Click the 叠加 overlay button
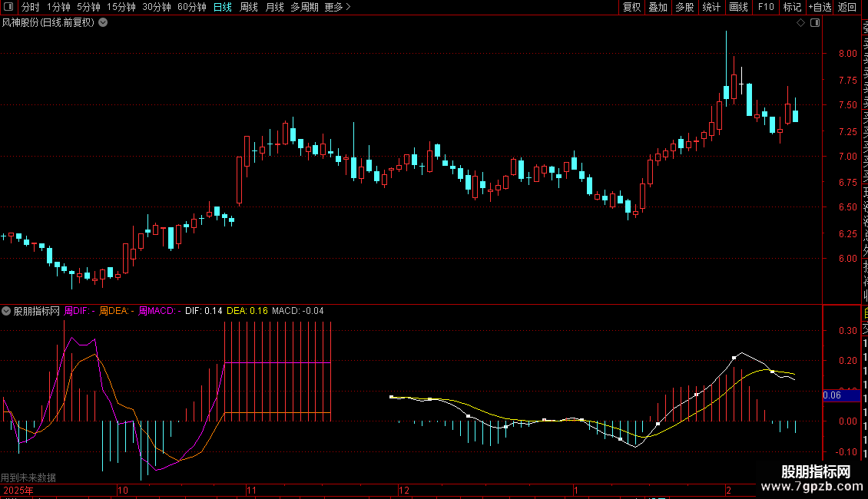The width and height of the screenshot is (868, 499). coord(658,7)
